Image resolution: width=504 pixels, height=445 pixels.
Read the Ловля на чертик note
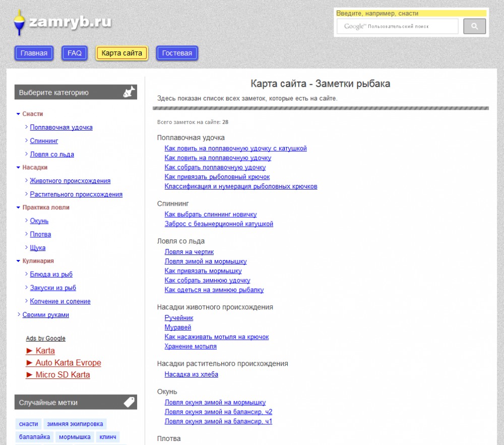189,252
